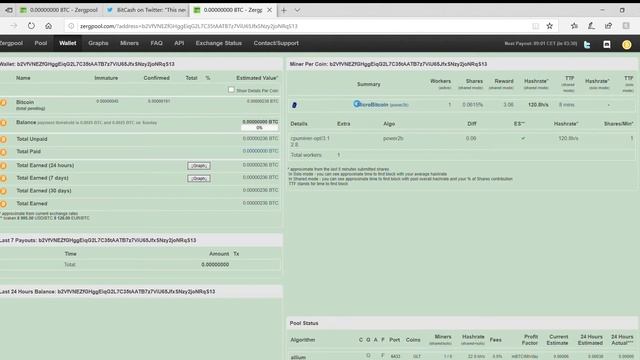Click the Total payouts amount 0.00000000
Image resolution: width=640 pixels, height=360 pixels.
click(x=215, y=264)
